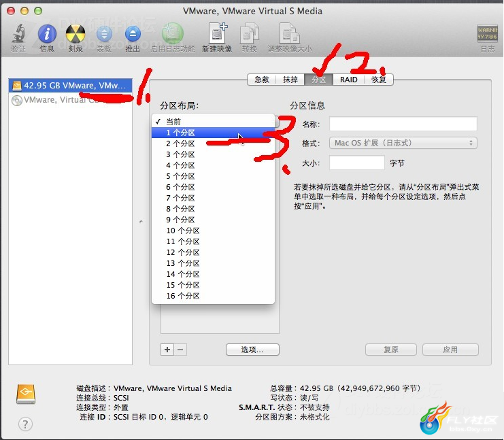This screenshot has width=504, height=440.
Task: Click the New Image (新建映像) icon
Action: pos(217,33)
